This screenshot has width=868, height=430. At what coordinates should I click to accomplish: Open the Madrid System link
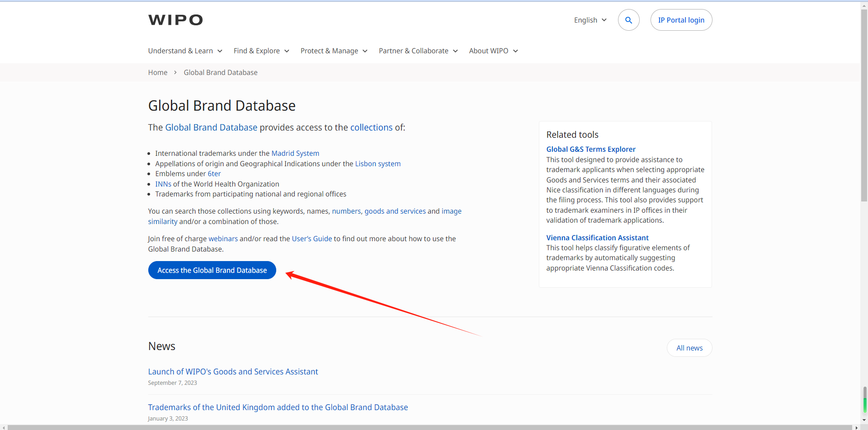point(295,153)
